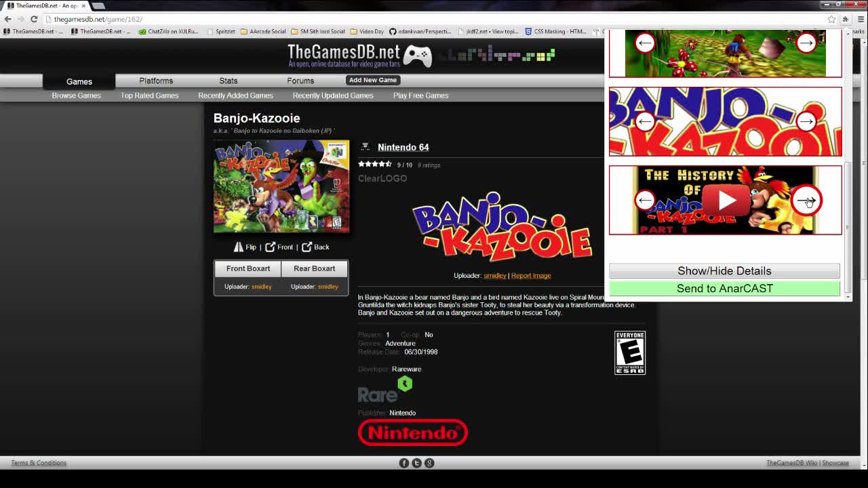Open the Games menu tab
This screenshot has width=868, height=488.
(79, 81)
